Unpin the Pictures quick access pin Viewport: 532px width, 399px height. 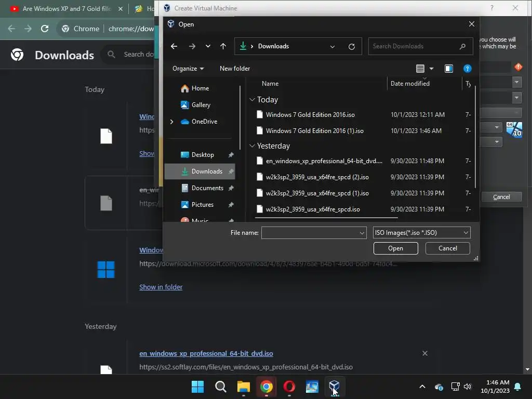coord(231,205)
